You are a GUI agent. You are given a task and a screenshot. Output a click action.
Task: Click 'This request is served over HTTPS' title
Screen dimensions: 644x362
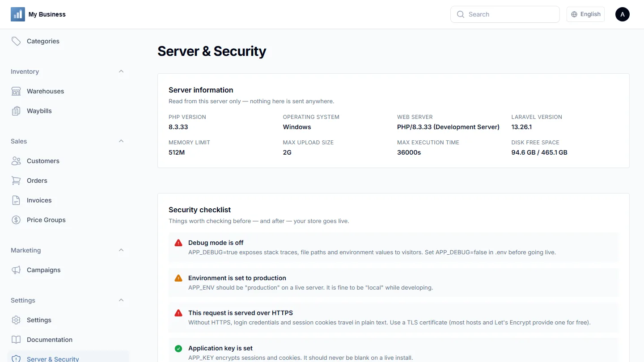point(241,313)
